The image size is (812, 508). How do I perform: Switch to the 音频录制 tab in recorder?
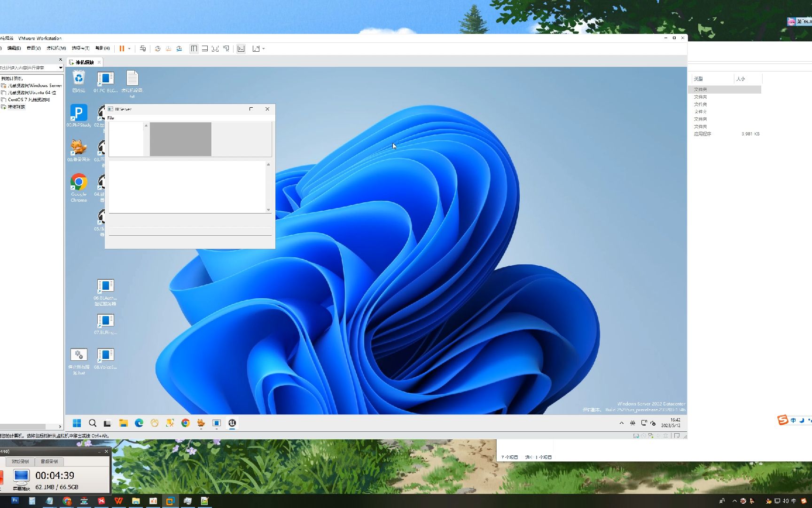[49, 461]
